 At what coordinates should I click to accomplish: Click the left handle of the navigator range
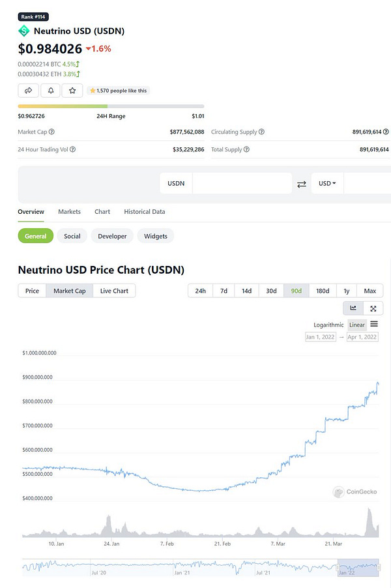coord(338,567)
